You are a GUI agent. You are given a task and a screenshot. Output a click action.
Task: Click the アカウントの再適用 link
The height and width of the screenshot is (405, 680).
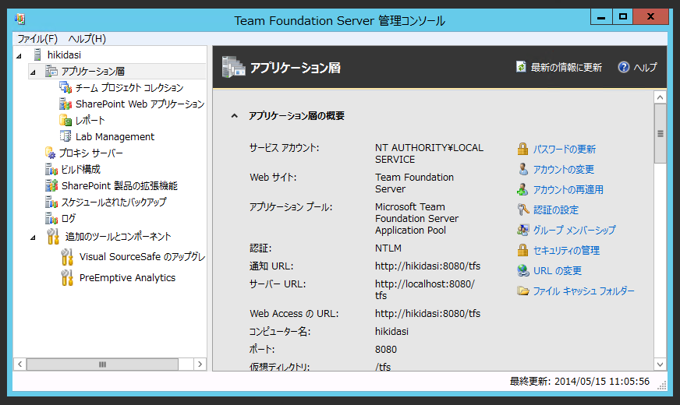point(568,189)
